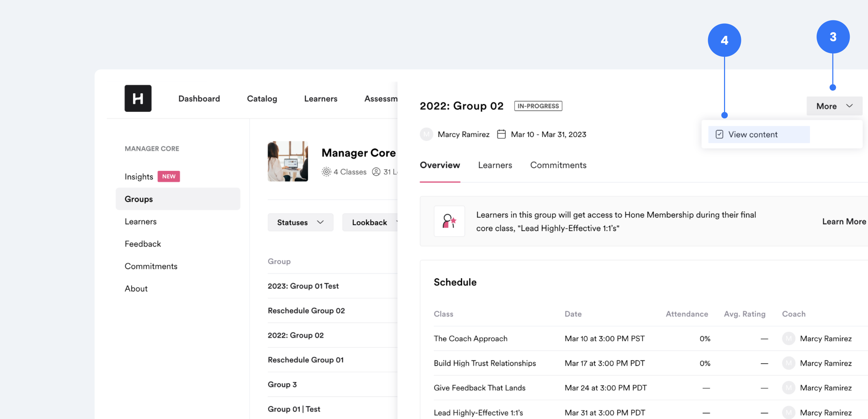Click the calendar icon beside Mar 10 - Mar 31
Screen dimensions: 868x419
coord(501,134)
